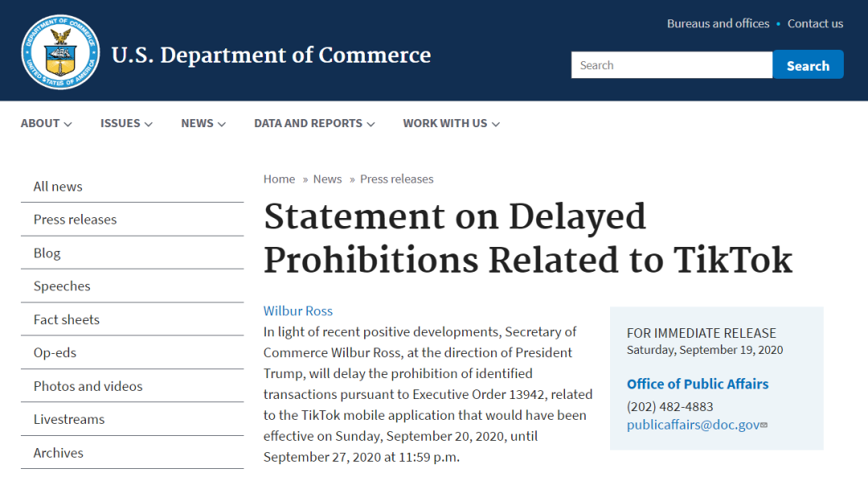
Task: Navigate to Blog in the sidebar
Action: pyautogui.click(x=47, y=253)
